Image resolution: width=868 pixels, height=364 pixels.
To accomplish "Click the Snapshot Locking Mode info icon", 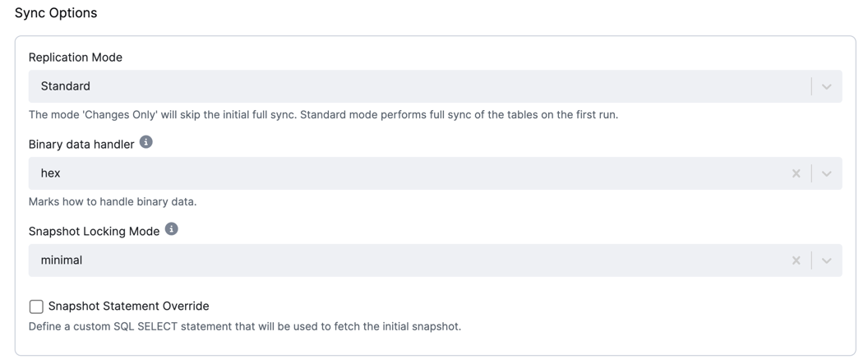I will tap(172, 229).
